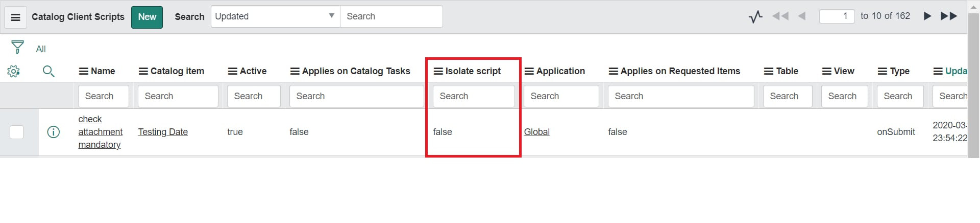Open Testing Date catalog item link
The width and height of the screenshot is (980, 223).
coord(163,132)
